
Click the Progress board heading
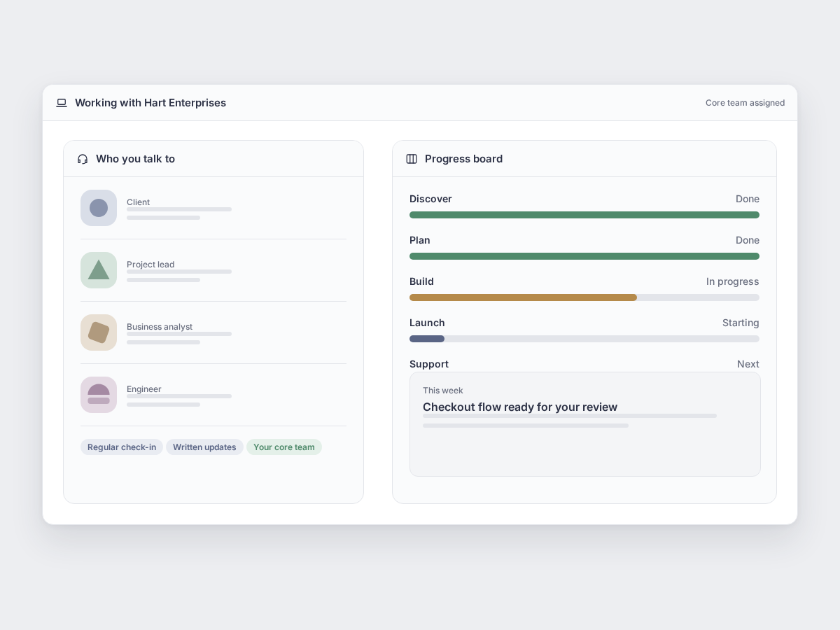click(x=463, y=159)
